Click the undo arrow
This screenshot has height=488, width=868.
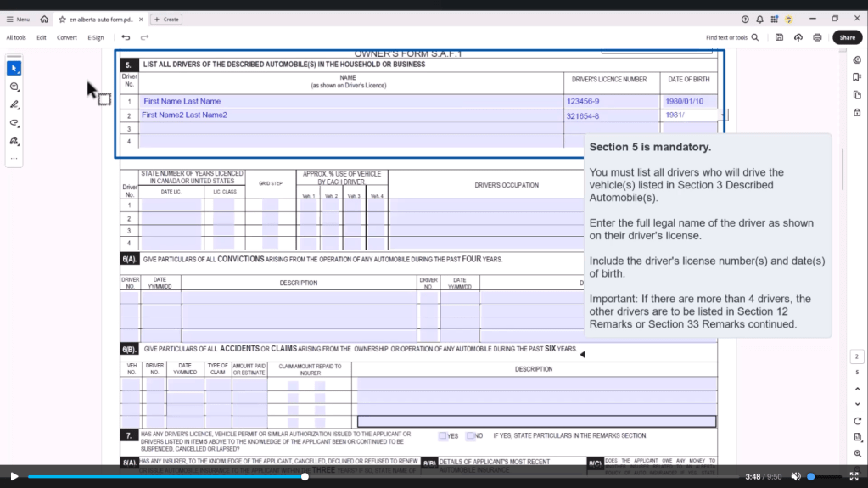pos(126,37)
